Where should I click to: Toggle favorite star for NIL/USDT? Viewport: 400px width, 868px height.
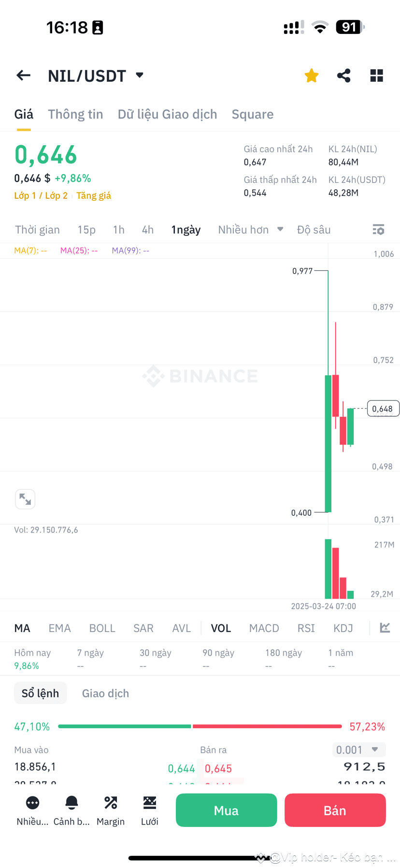point(311,75)
